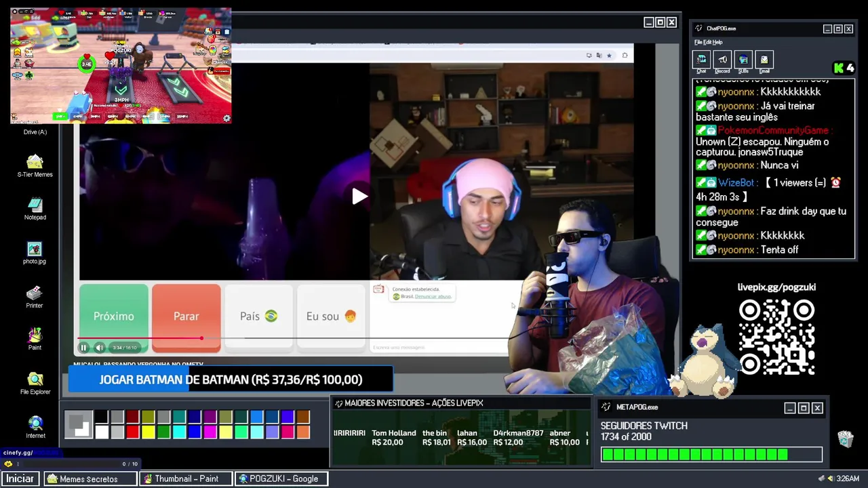Open the SUBs globe icon in ChatPOG
The width and height of the screenshot is (868, 488).
click(x=743, y=60)
